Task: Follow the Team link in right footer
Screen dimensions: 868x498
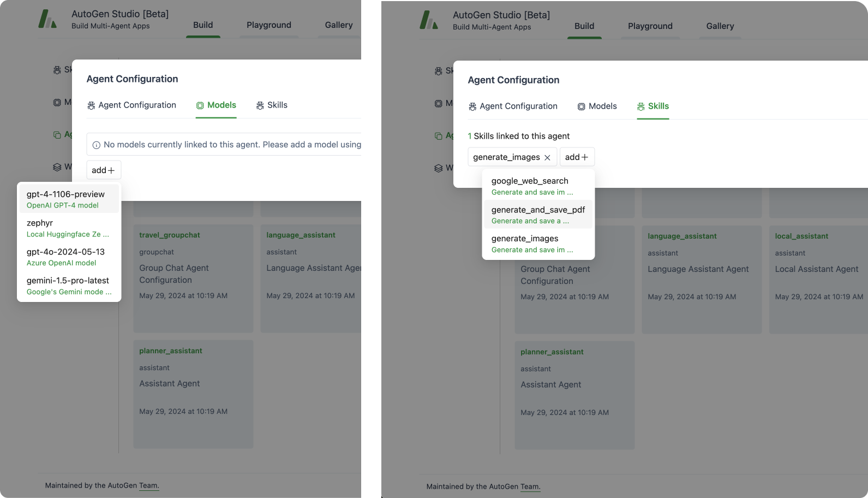Action: (x=530, y=487)
